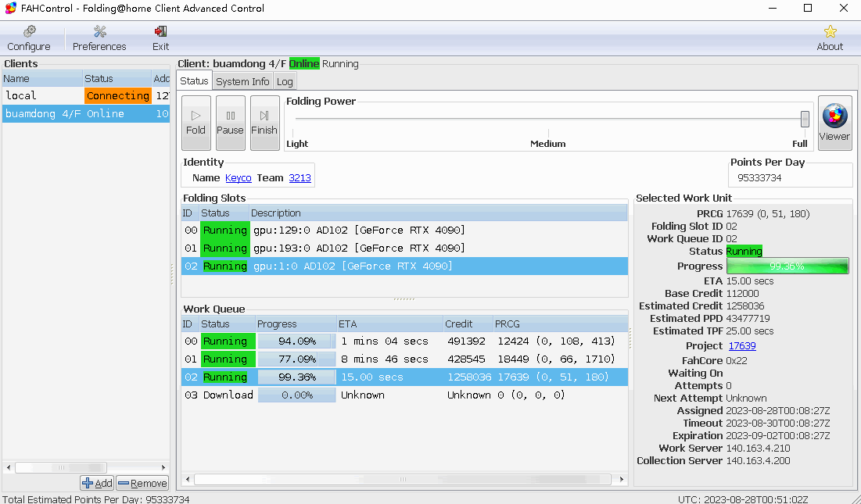Sort Folding Slots by Description header
The height and width of the screenshot is (504, 861).
[x=438, y=213]
